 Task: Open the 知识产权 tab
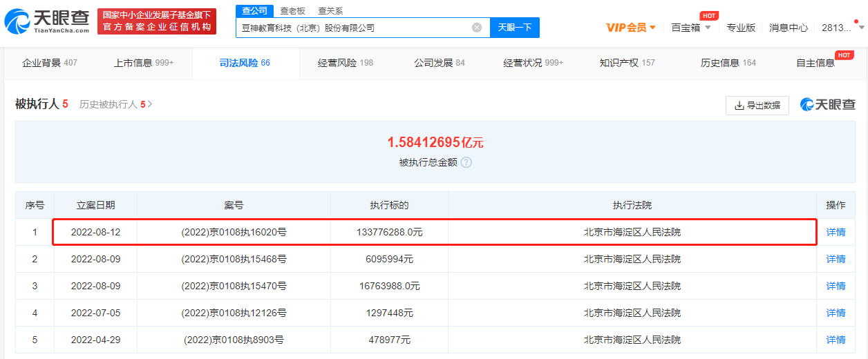tap(628, 63)
